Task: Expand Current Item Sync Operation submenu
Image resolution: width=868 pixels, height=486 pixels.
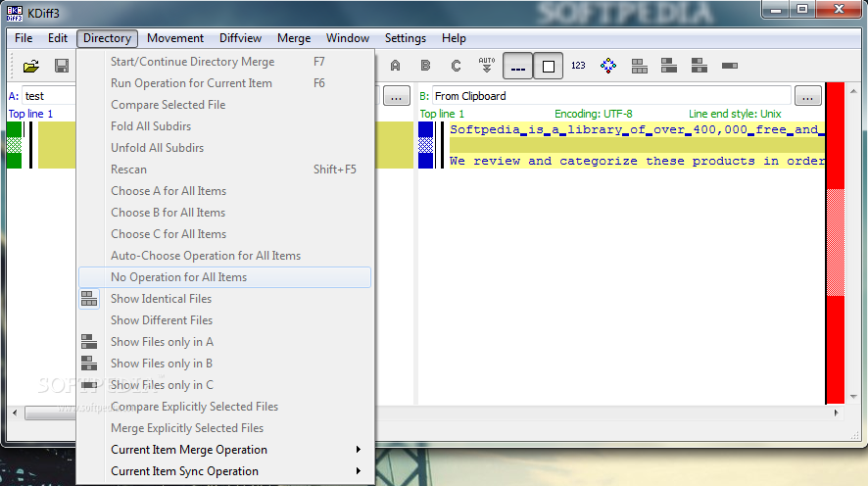Action: click(x=224, y=471)
